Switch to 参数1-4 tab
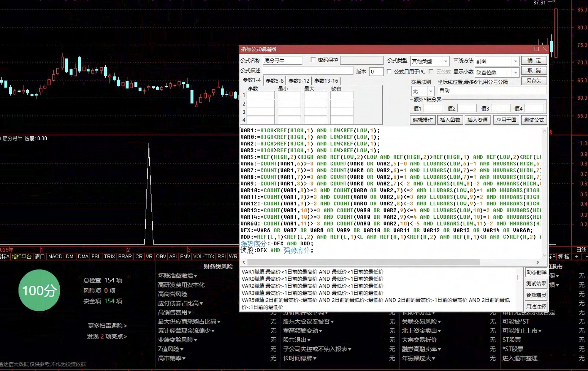588x371 pixels. pos(252,80)
